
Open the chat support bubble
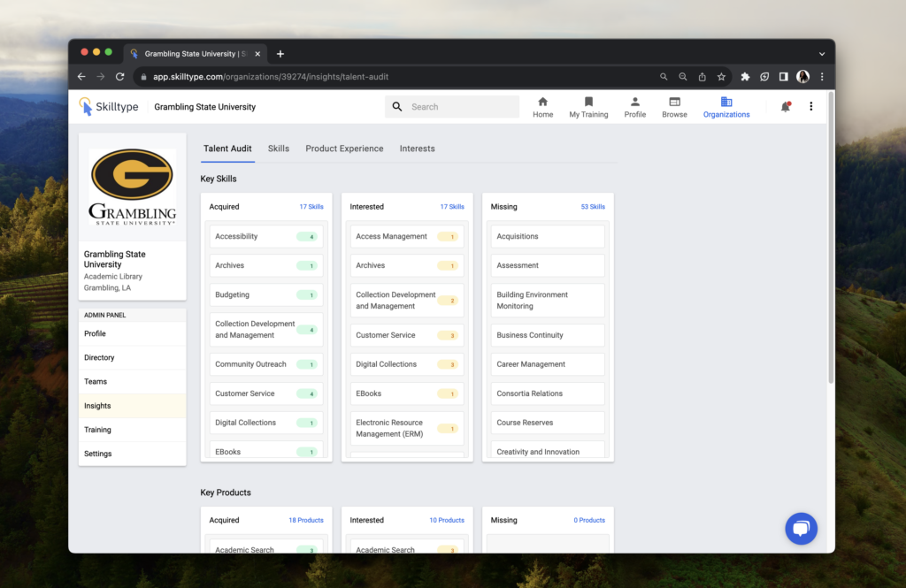(801, 529)
